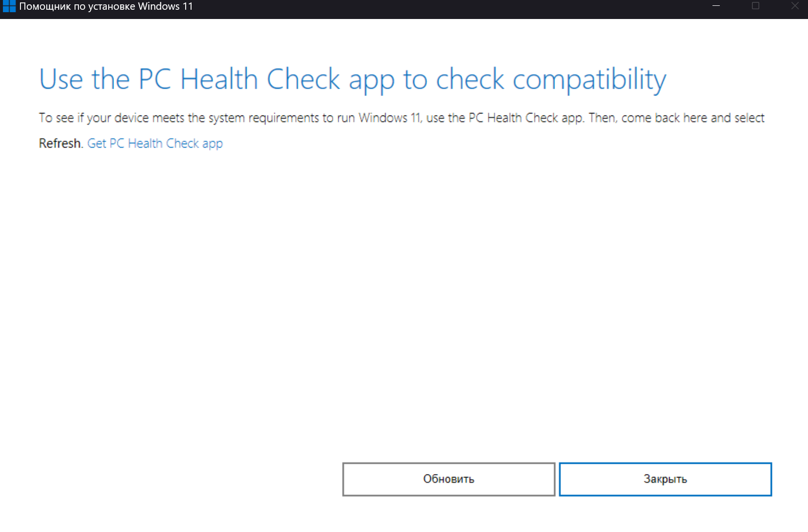Click the title 'Помощник по установке Windows 11'
Image resolution: width=808 pixels, height=532 pixels.
tap(106, 6)
